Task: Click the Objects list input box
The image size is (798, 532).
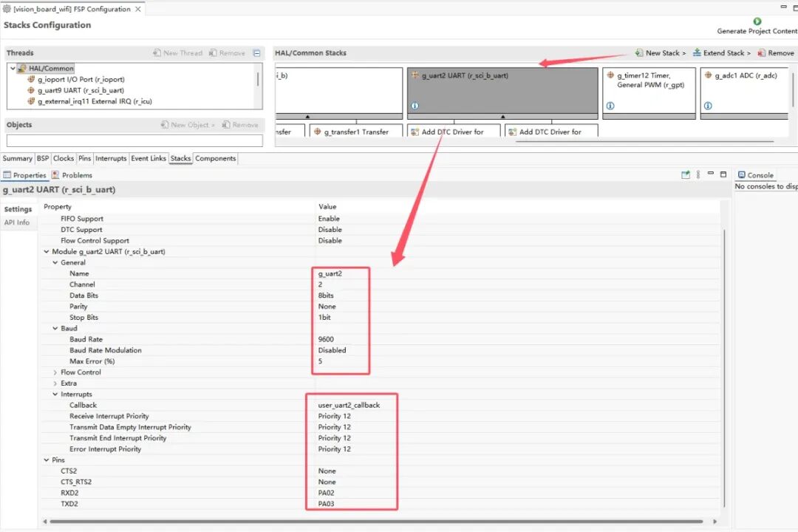Action: [x=135, y=140]
